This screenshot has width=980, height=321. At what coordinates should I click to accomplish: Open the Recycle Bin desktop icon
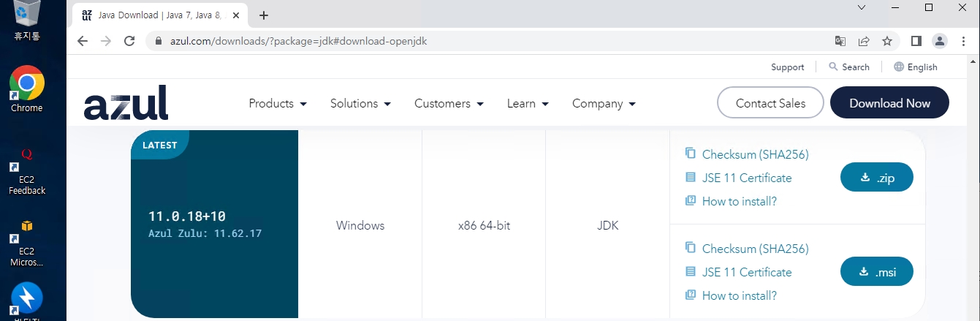[x=27, y=20]
